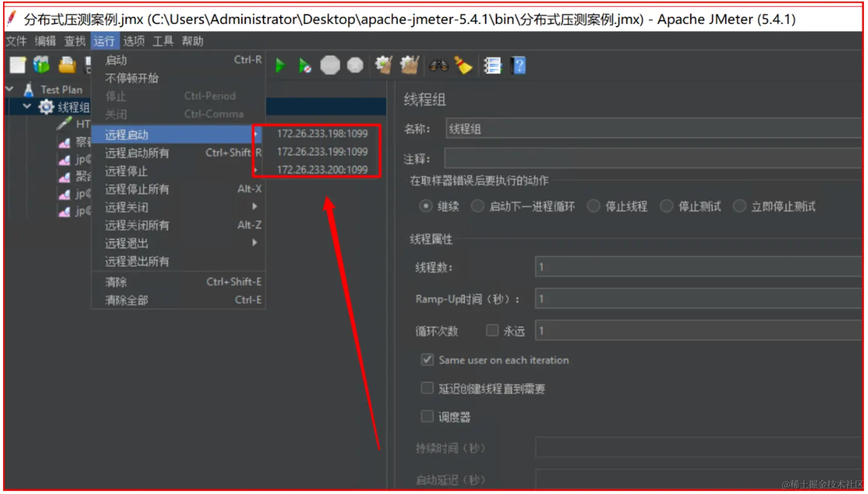This screenshot has width=868, height=494.
Task: Open the Function Helper list icon
Action: point(492,66)
